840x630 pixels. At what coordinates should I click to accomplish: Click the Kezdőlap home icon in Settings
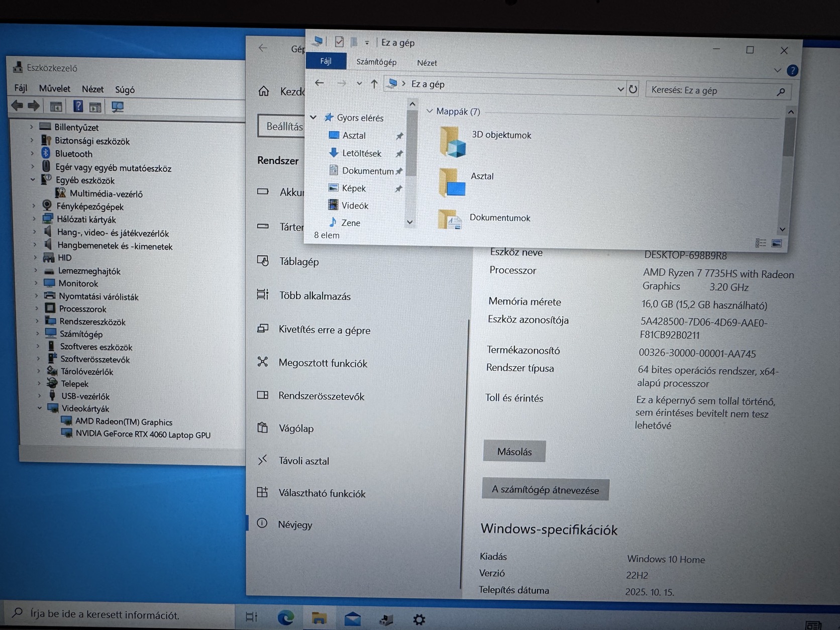click(264, 91)
